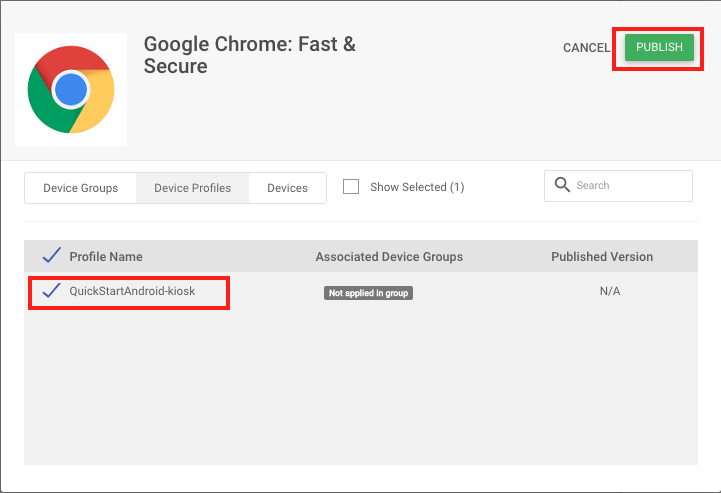
Task: Switch to the Device Groups tab
Action: coord(80,188)
